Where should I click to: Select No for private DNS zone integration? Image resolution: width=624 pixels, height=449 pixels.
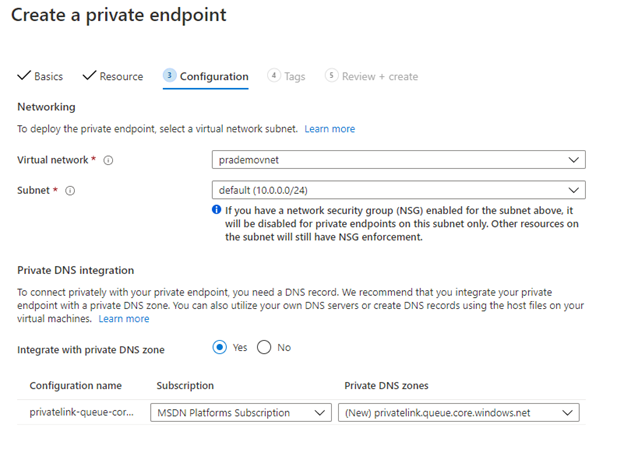tap(265, 348)
